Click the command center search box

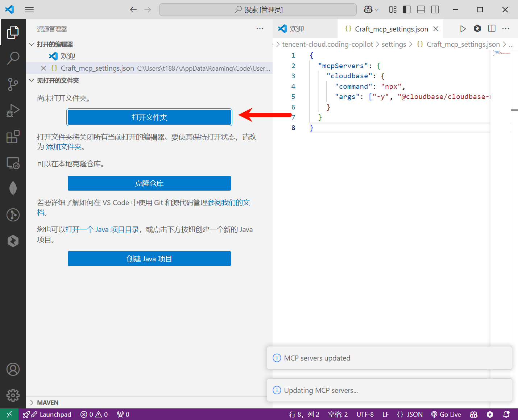point(258,9)
